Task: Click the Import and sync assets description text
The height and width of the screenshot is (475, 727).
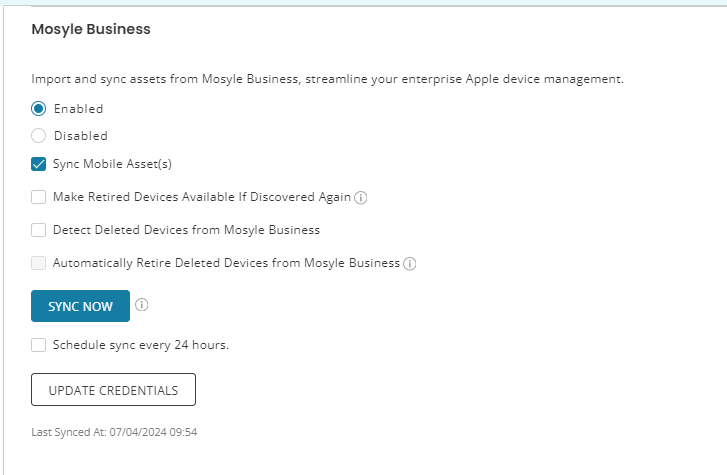Action: click(x=327, y=79)
